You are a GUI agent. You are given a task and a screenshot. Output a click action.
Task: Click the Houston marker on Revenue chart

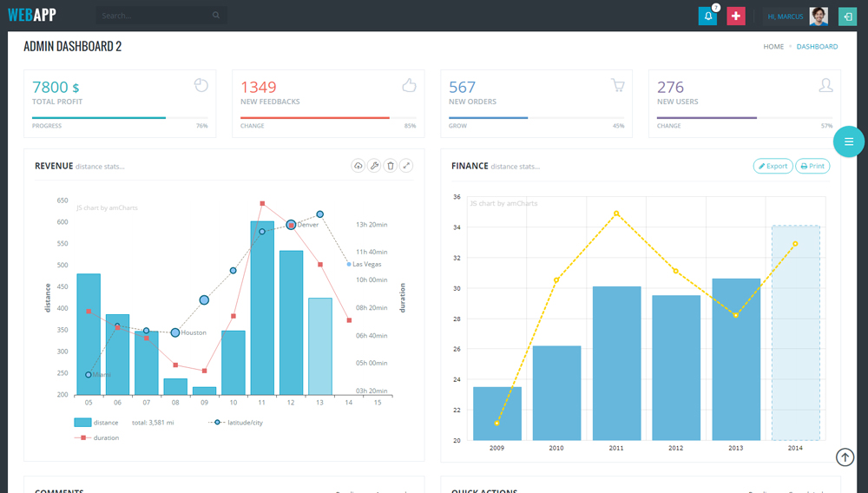coord(175,332)
